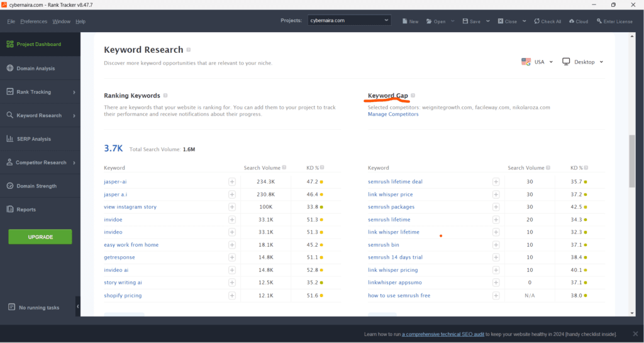Open the Project Dashboard sidebar item
The image size is (644, 343).
tap(40, 44)
